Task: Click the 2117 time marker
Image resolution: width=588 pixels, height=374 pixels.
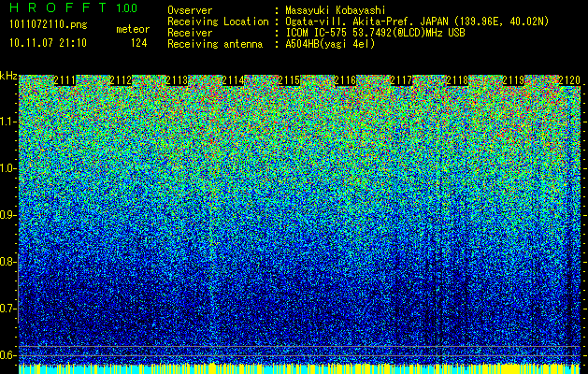Action: pos(401,80)
